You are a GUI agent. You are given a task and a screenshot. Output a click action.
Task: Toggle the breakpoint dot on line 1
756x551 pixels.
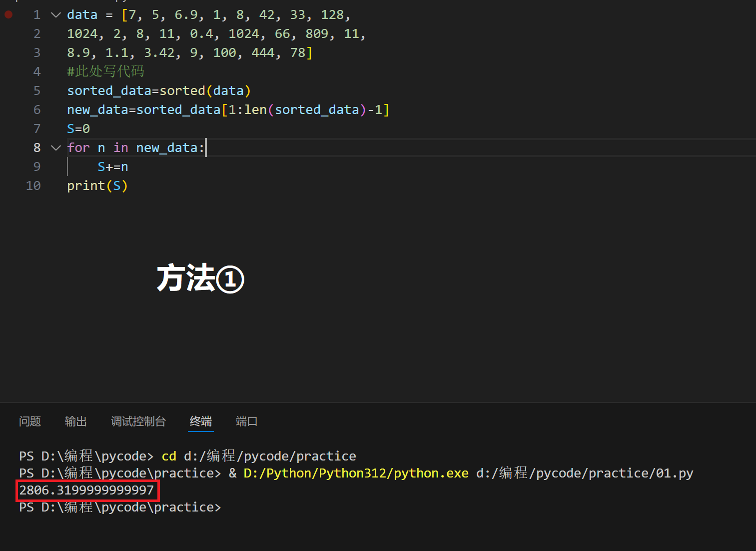coord(8,14)
